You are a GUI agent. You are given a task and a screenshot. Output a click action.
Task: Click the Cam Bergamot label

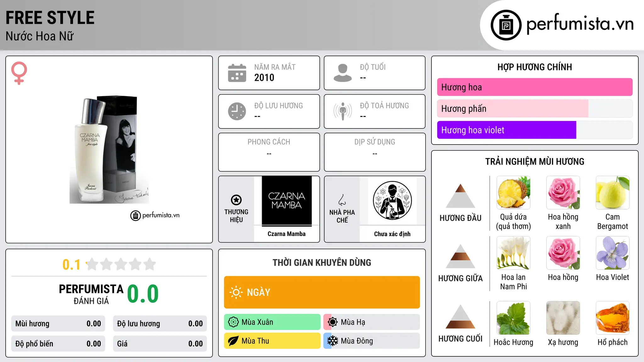pos(613,222)
